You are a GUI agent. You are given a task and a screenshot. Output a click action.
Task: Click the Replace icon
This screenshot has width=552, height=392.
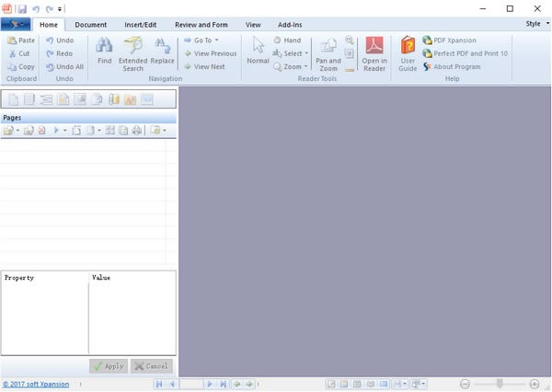(162, 46)
